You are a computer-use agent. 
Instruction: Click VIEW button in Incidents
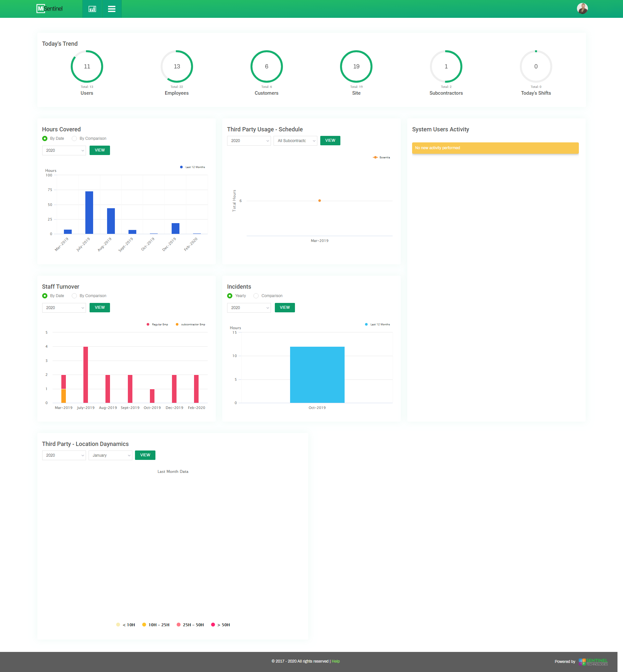tap(285, 308)
